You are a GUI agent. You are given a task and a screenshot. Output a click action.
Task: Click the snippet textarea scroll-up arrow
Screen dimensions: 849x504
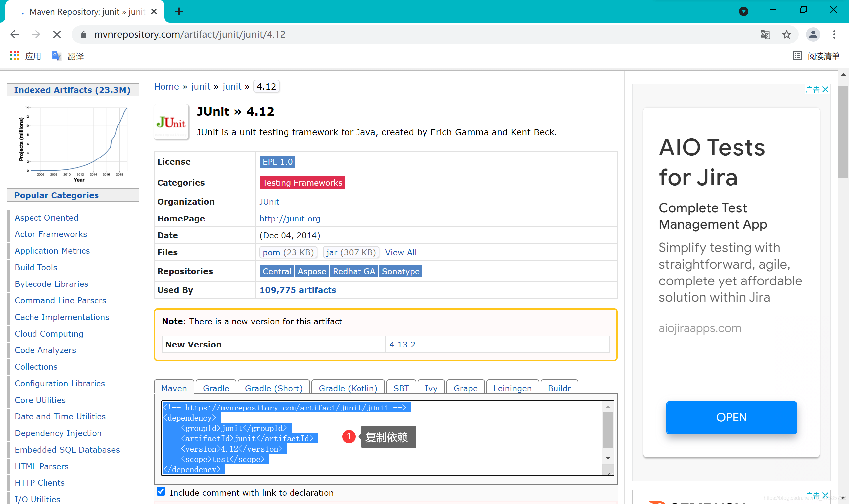[608, 407]
